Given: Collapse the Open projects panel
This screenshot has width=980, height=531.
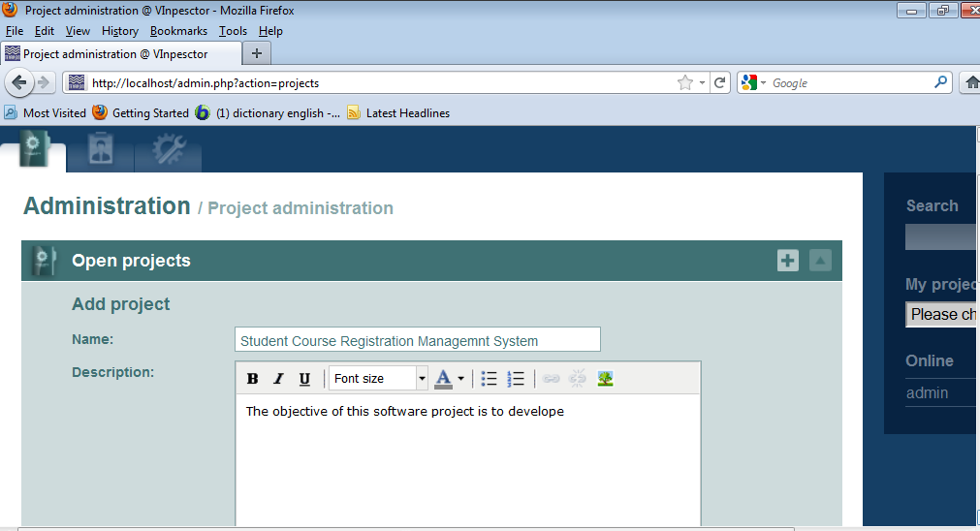Looking at the screenshot, I should (820, 261).
